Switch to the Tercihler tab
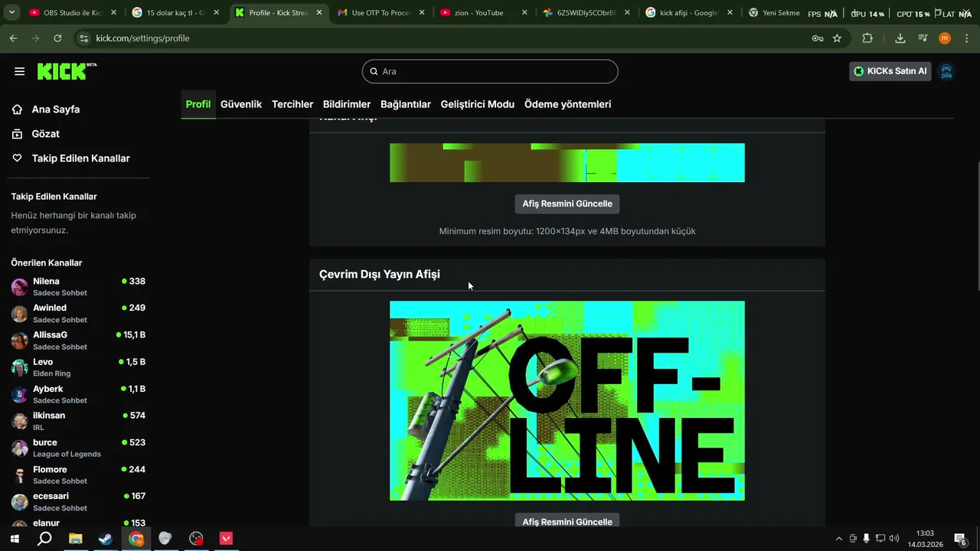The height and width of the screenshot is (551, 980). 292,104
